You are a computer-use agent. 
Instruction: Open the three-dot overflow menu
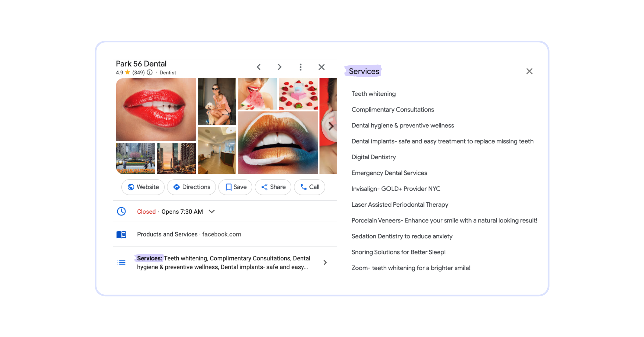point(300,67)
